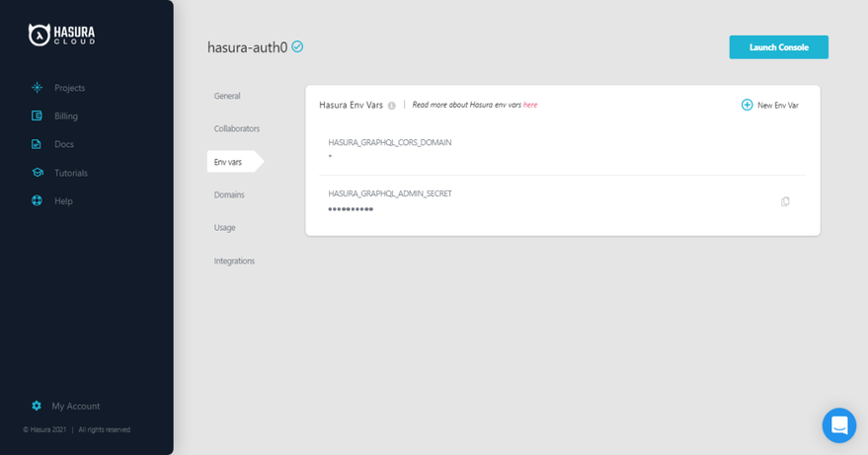Click the My Account gear icon
Image resolution: width=868 pixels, height=455 pixels.
[x=37, y=406]
